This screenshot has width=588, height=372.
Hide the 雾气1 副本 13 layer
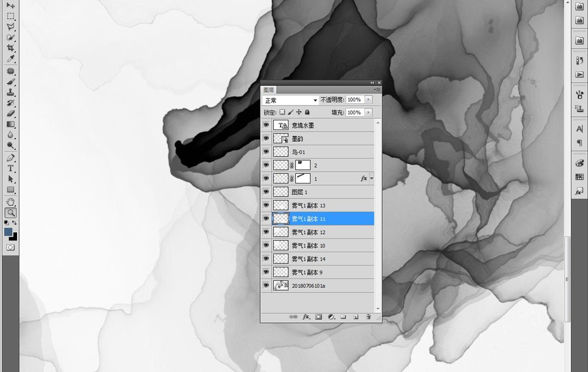(x=266, y=205)
